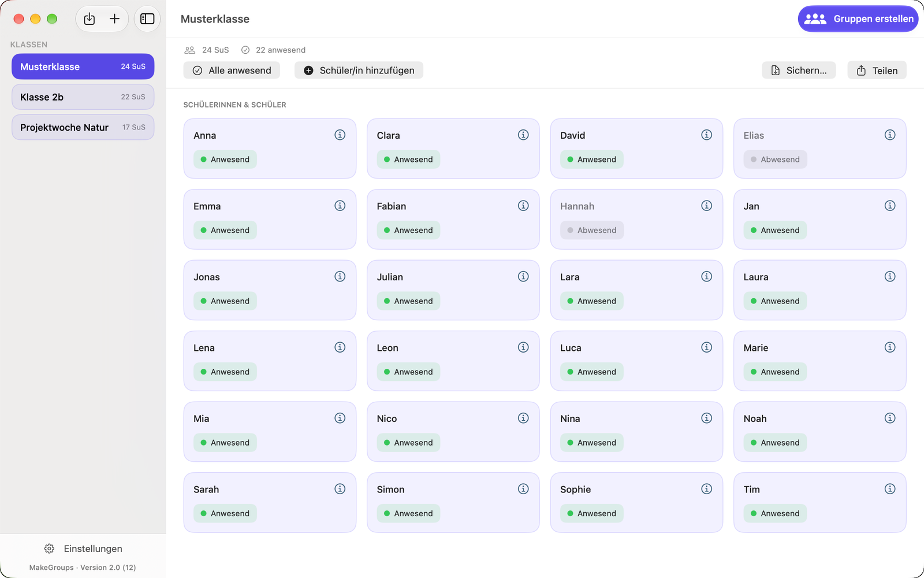Open info for Sophie

coord(707,489)
